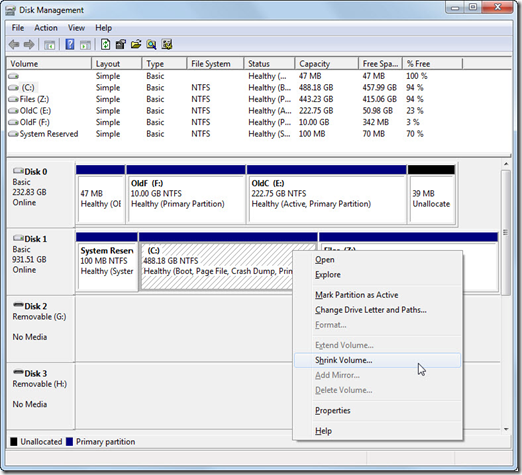The image size is (522, 475).
Task: Click the Forward arrow toolbar icon
Action: (x=29, y=44)
